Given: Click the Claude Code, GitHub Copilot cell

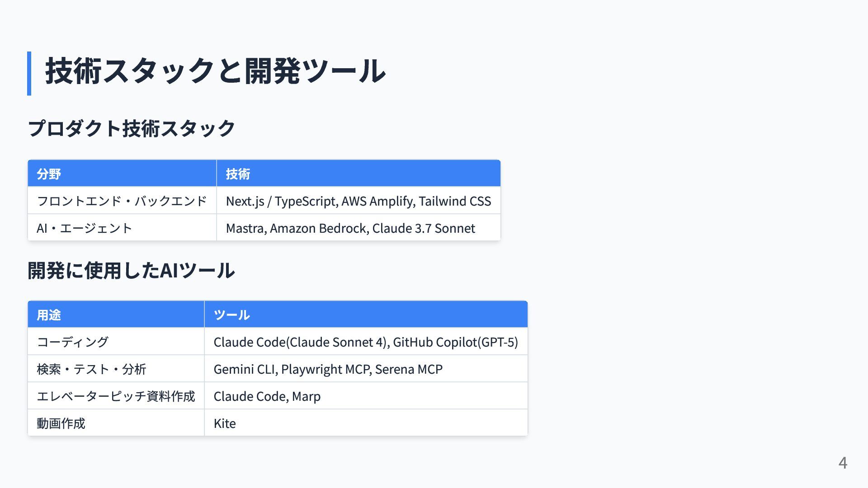Looking at the screenshot, I should click(366, 342).
